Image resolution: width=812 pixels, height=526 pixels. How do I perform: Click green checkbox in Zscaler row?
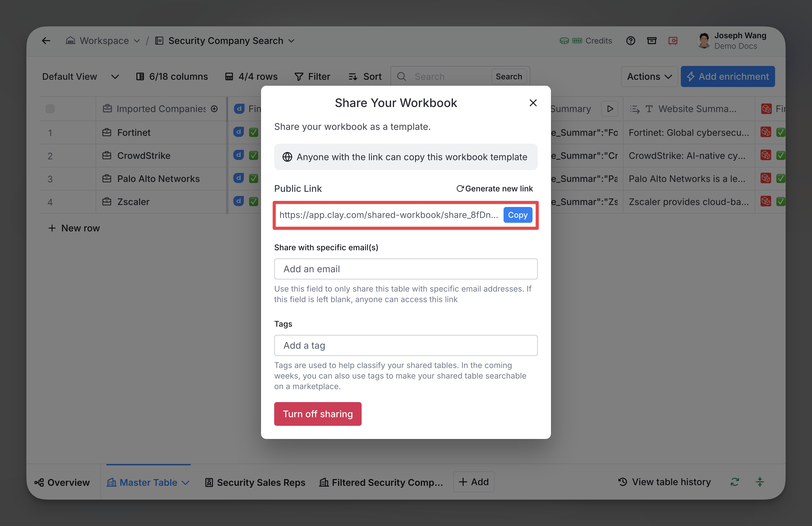coord(254,202)
